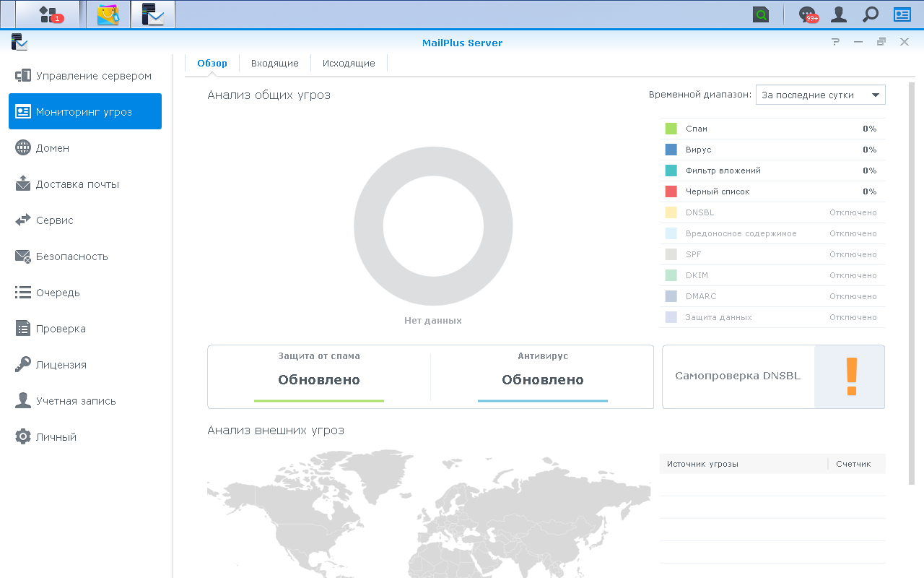This screenshot has height=578, width=924.
Task: Open the Проверка section
Action: point(85,329)
